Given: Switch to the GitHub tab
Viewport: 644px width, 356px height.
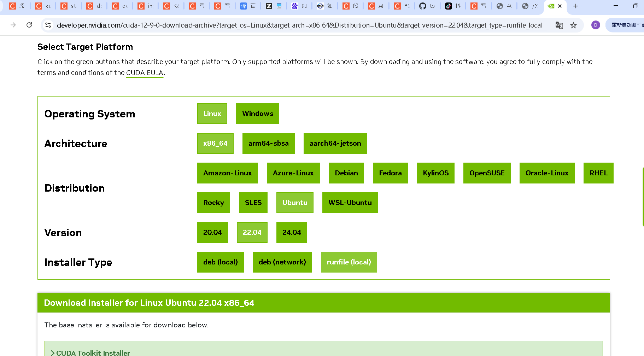Looking at the screenshot, I should [x=427, y=6].
